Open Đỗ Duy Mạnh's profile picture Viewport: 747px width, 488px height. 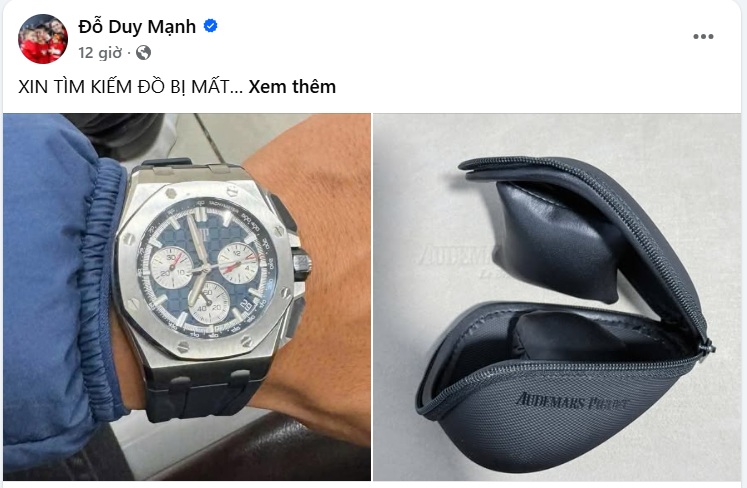(43, 39)
